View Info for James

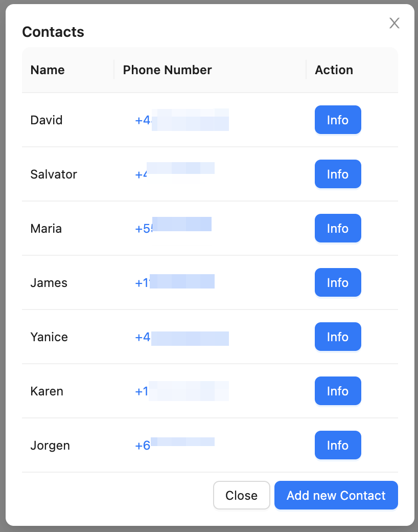(x=338, y=283)
